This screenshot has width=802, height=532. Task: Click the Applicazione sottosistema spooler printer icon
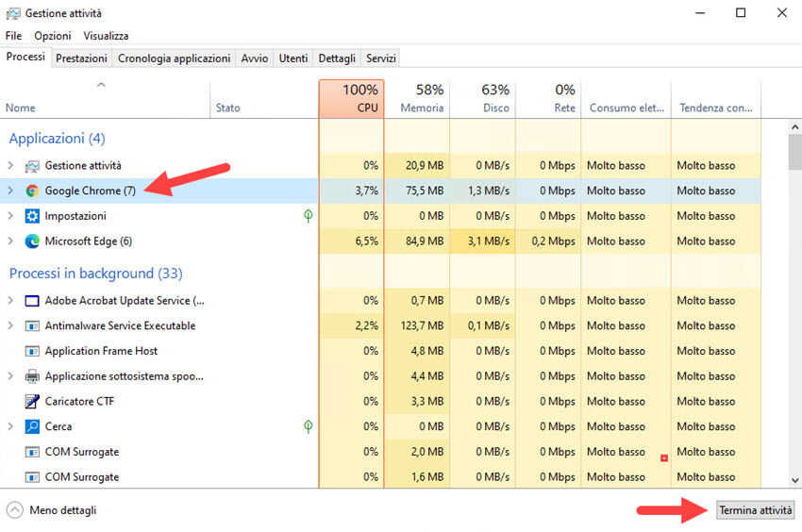click(x=32, y=376)
